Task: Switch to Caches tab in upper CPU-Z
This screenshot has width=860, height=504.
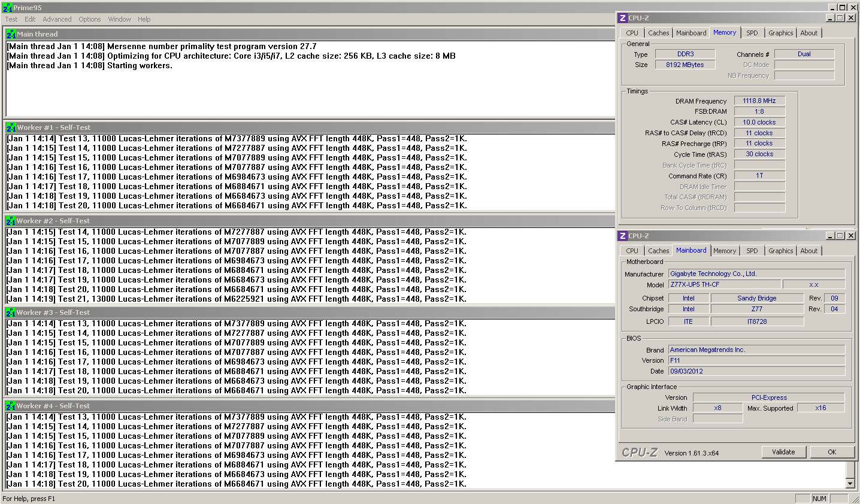Action: [658, 33]
